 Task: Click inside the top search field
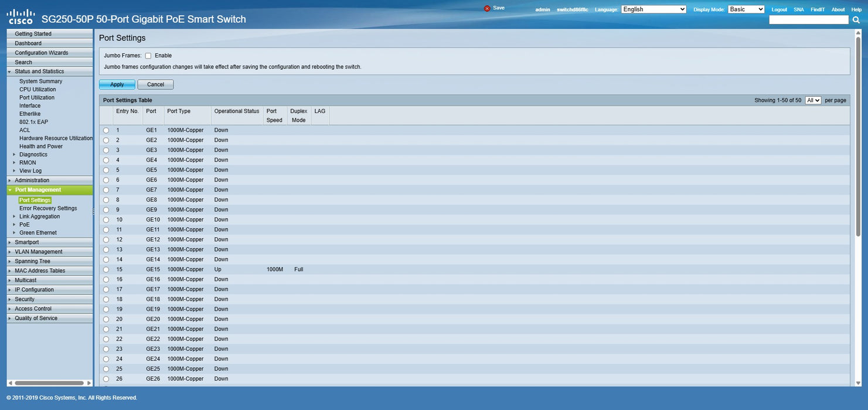tap(809, 20)
